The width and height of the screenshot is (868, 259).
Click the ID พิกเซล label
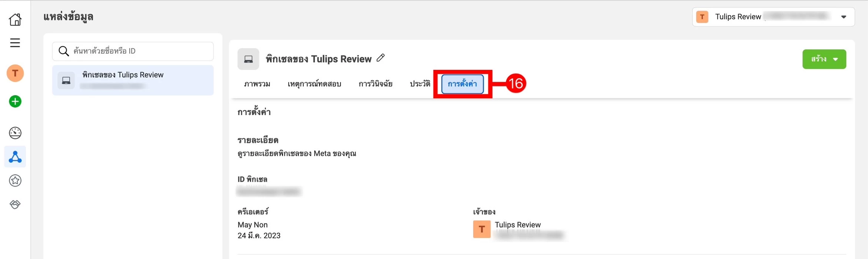click(x=252, y=179)
